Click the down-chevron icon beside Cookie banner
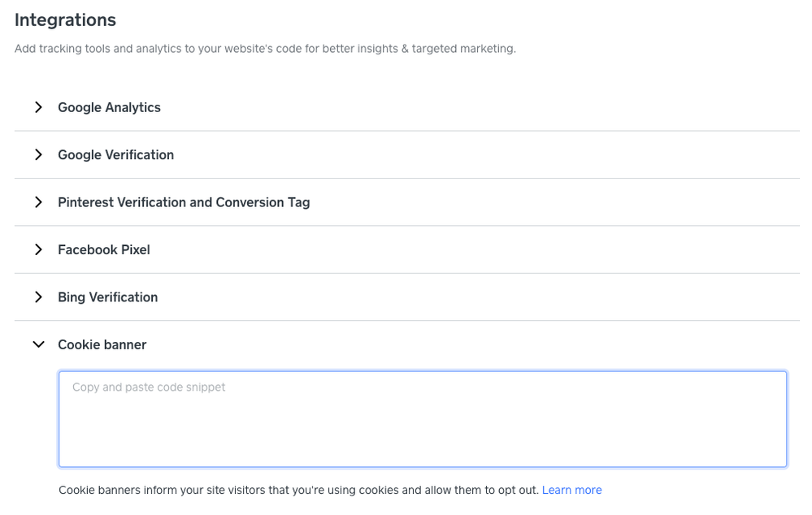 [38, 344]
